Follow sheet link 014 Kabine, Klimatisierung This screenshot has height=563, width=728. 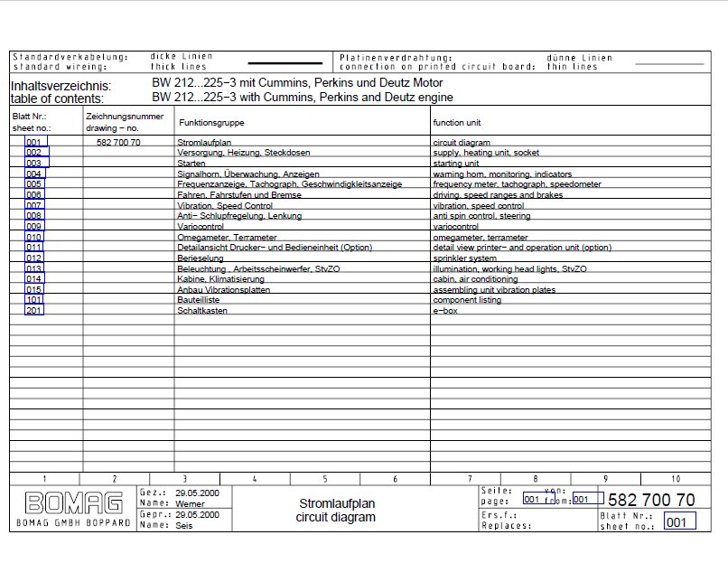[35, 278]
